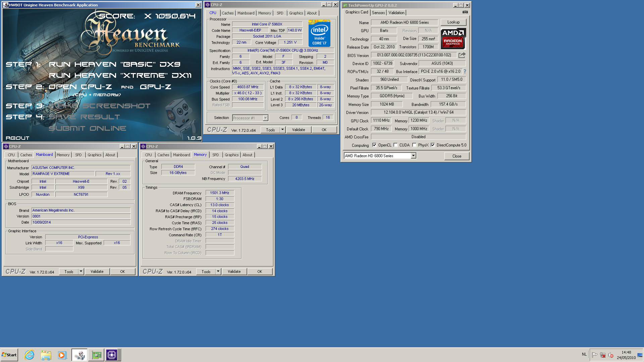Click Run Heaven "Basic" DX9
The width and height of the screenshot is (644, 362).
coord(115,64)
